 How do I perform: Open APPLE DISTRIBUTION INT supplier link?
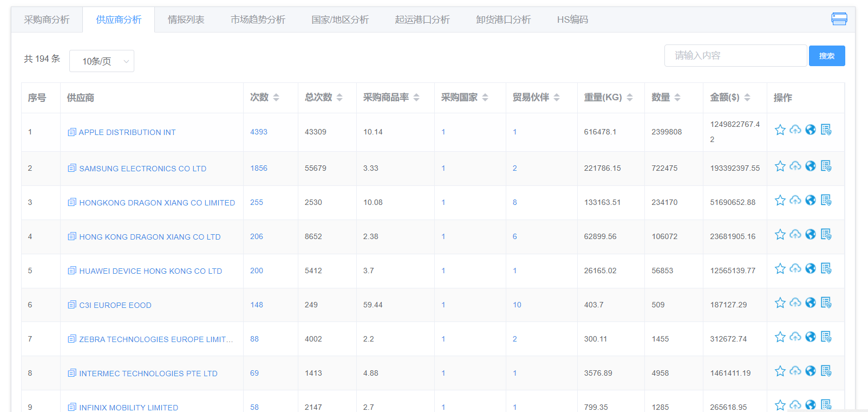click(x=127, y=132)
